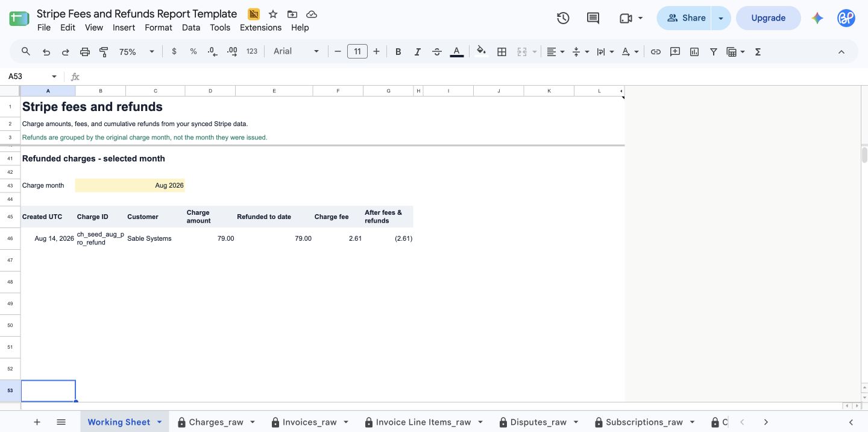Open the Share options dropdown arrow
The height and width of the screenshot is (432, 868).
(x=721, y=18)
